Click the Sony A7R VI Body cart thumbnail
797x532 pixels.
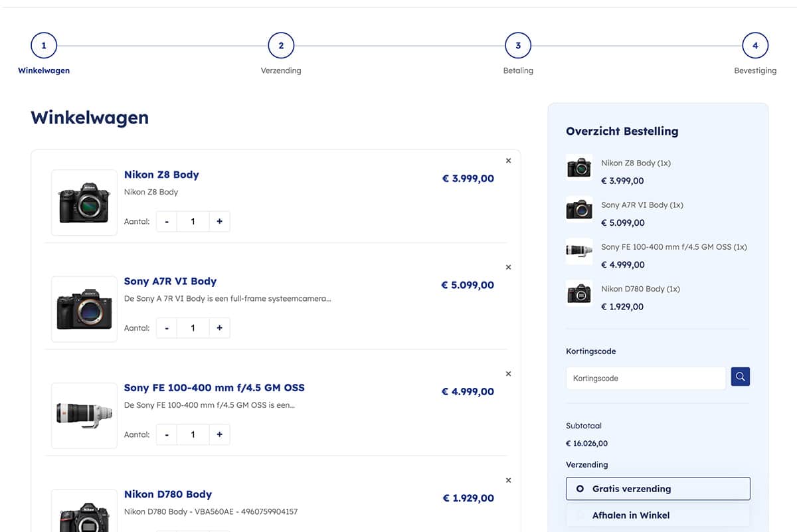point(84,309)
